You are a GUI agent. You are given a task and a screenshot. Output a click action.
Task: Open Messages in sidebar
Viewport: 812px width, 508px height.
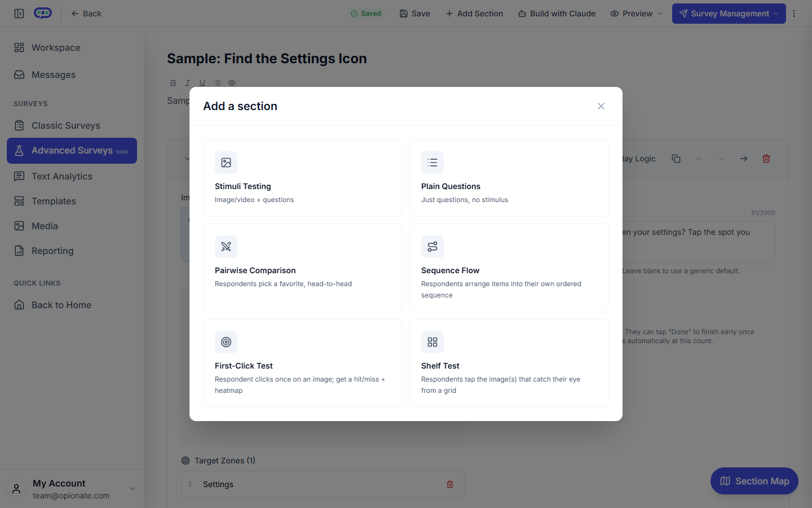(x=72, y=75)
